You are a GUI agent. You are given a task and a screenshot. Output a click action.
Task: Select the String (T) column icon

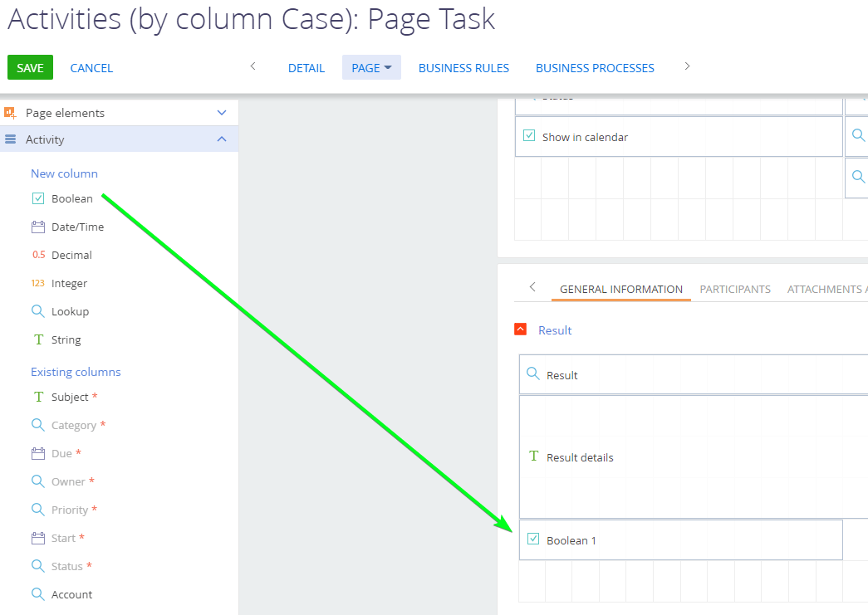click(x=37, y=339)
